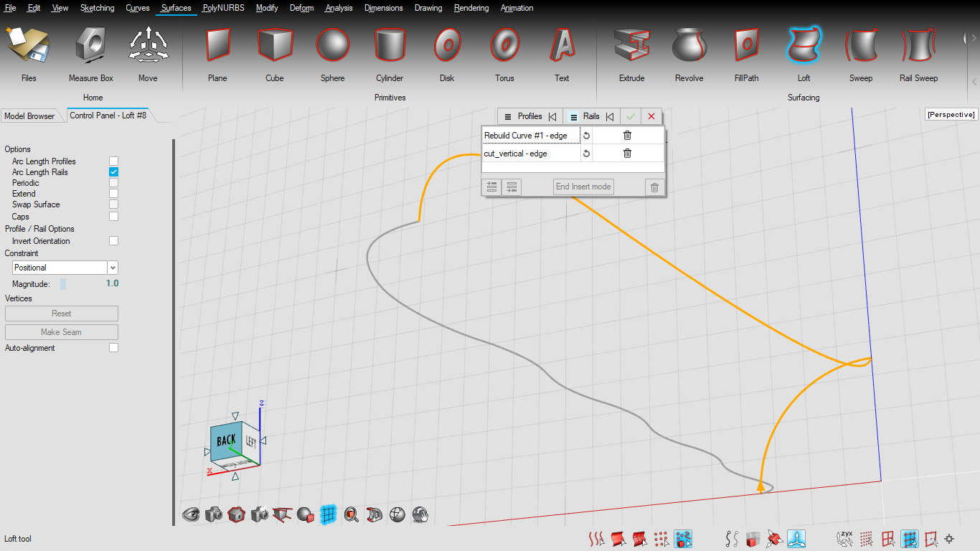Open the Sketching menu

(x=98, y=8)
